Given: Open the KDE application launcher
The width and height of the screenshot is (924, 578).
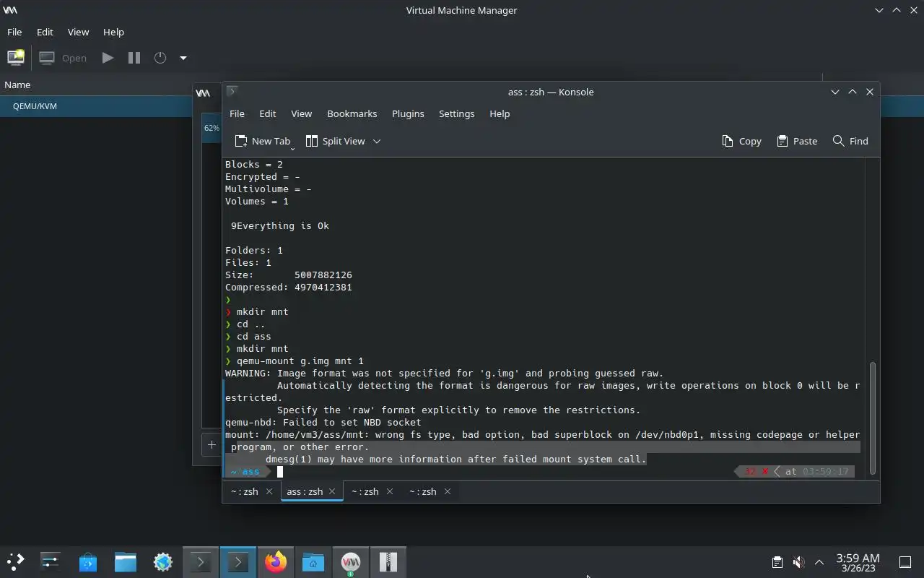Looking at the screenshot, I should click(x=16, y=562).
